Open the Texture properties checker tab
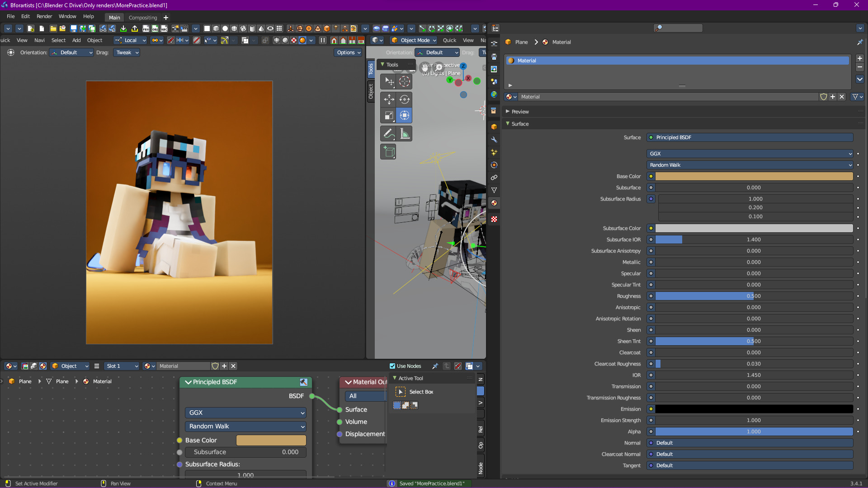The width and height of the screenshot is (868, 488). click(x=494, y=219)
